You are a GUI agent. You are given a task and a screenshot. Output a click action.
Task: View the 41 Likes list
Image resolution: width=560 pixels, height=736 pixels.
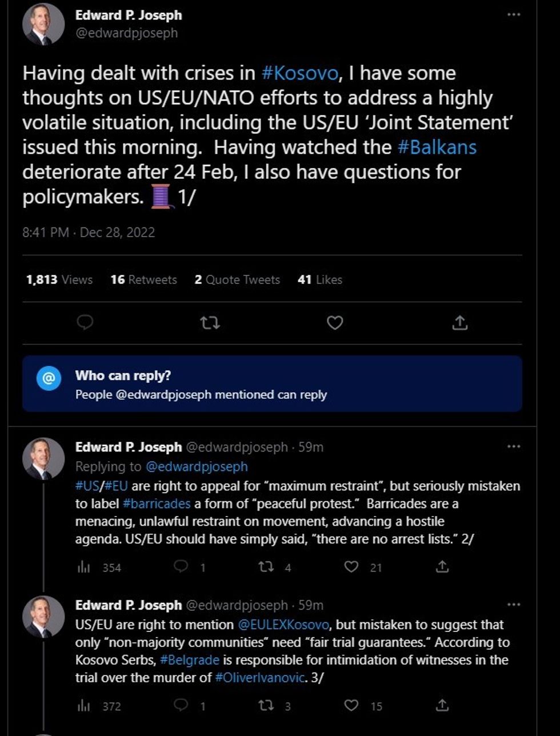320,279
